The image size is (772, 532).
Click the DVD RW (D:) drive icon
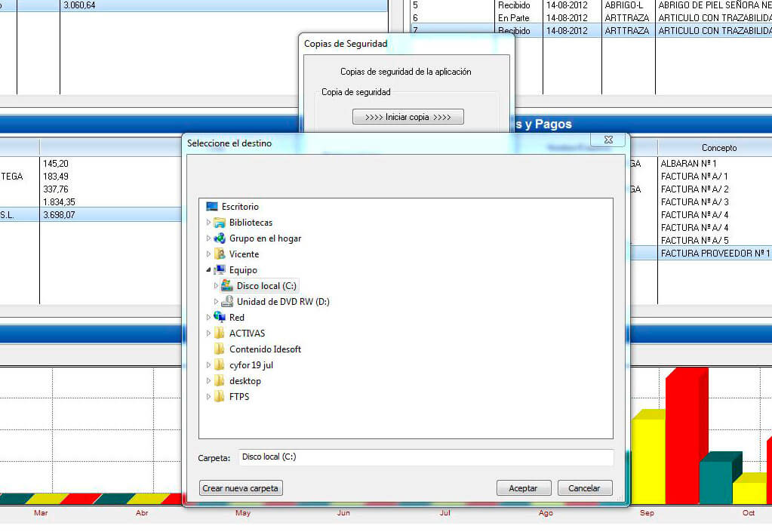(x=227, y=302)
